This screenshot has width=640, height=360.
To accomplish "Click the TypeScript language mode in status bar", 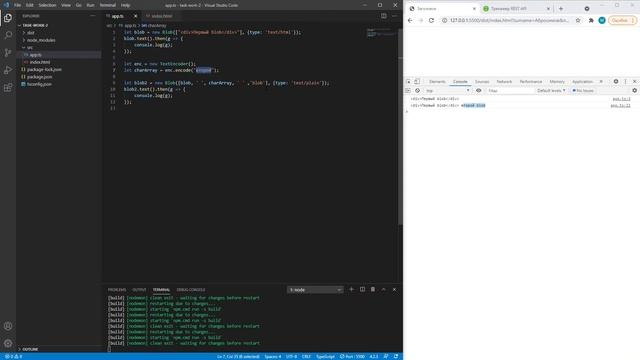I will tap(325, 356).
